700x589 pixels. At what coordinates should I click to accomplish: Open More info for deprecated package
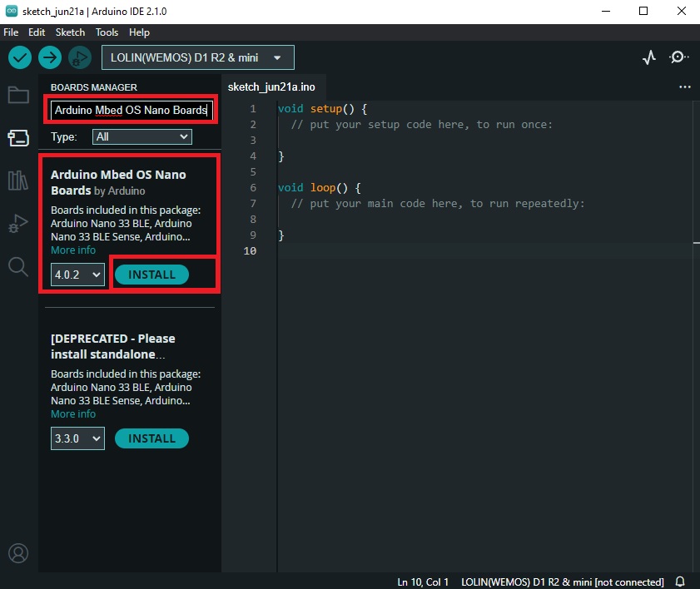click(73, 414)
